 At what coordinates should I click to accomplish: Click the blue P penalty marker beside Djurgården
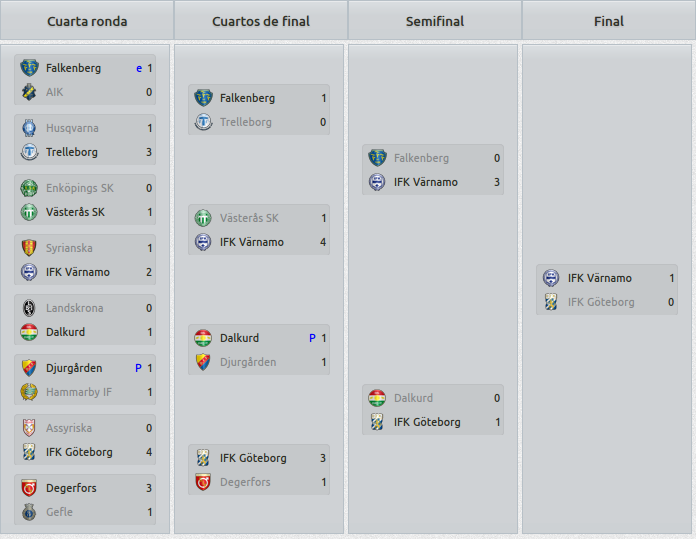tap(138, 368)
